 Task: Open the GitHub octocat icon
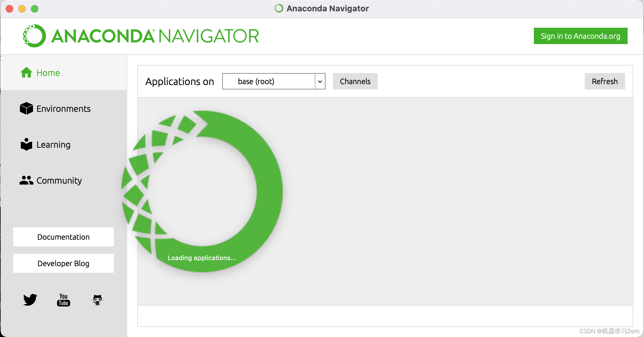98,300
